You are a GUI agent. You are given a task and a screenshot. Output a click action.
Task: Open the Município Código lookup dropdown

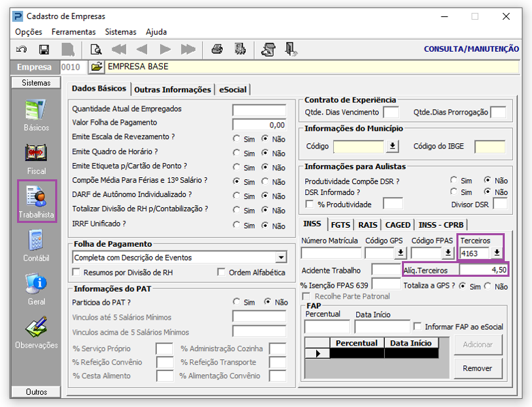pos(392,147)
